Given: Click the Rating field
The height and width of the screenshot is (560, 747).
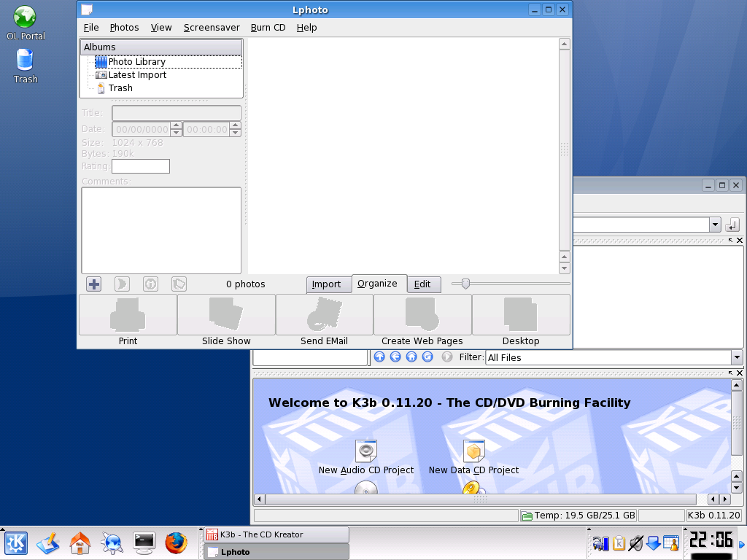Looking at the screenshot, I should click(141, 166).
